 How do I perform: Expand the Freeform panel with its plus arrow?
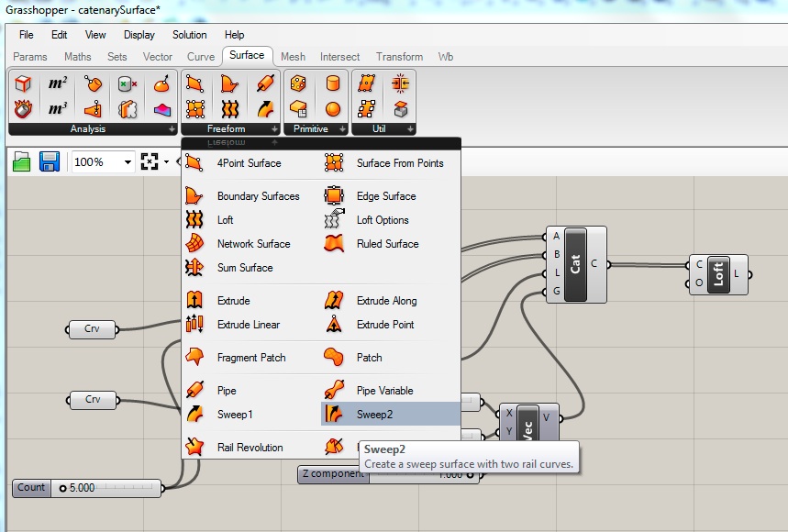[x=274, y=129]
